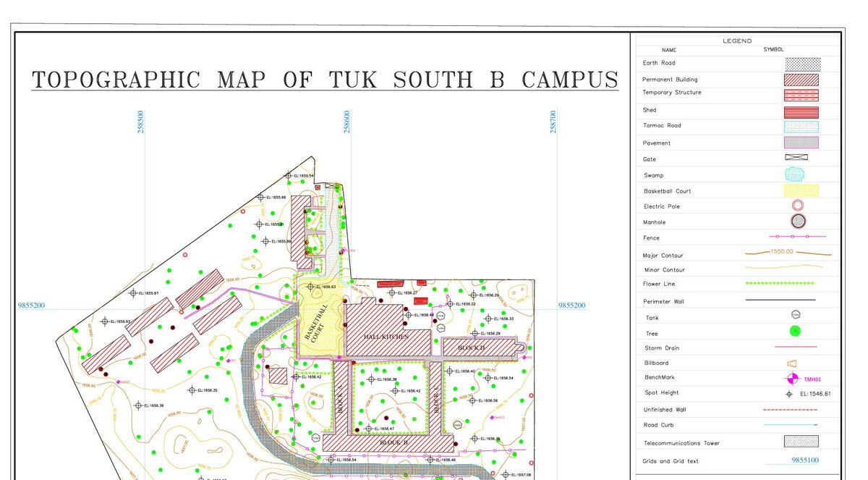Image resolution: width=868 pixels, height=480 pixels.
Task: Click the Swamp legend symbol
Action: pyautogui.click(x=796, y=174)
